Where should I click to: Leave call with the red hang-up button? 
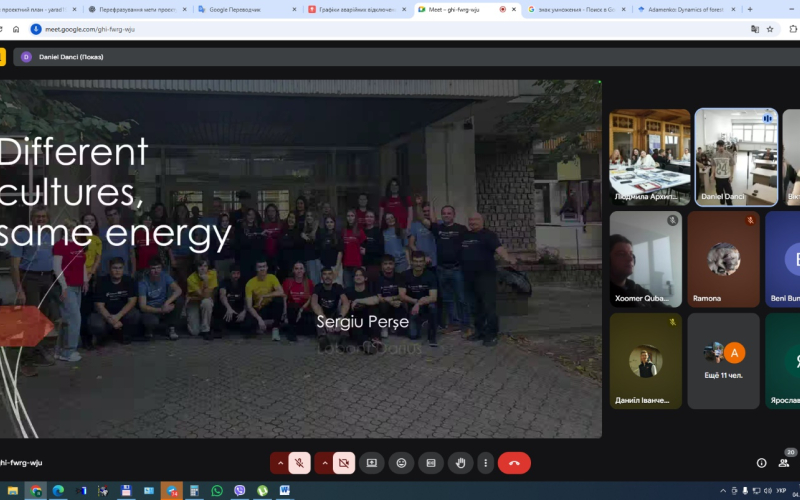click(514, 463)
